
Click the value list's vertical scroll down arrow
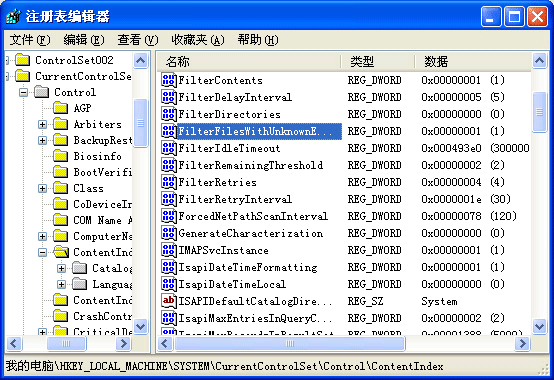coord(540,326)
